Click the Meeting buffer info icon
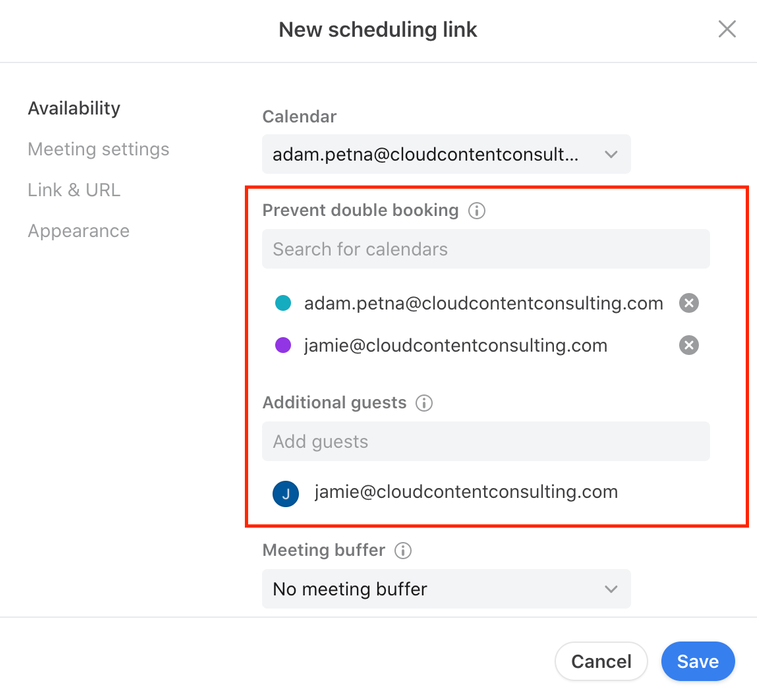The height and width of the screenshot is (697, 757). coord(403,550)
